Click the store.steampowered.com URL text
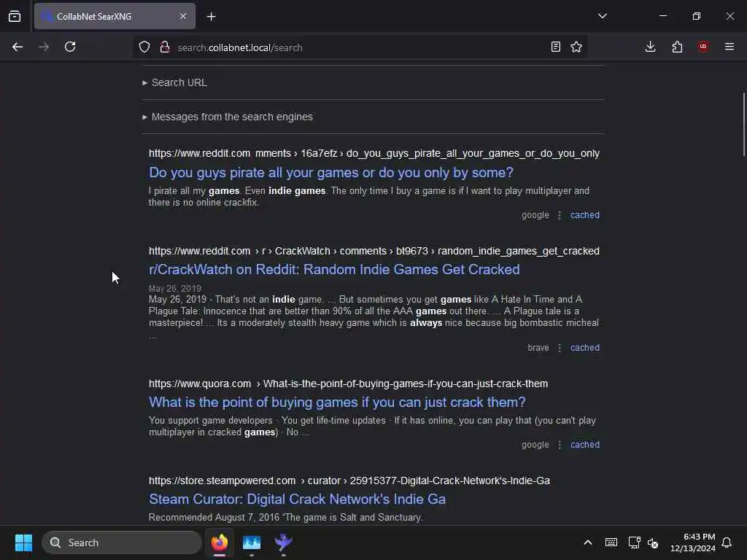This screenshot has height=560, width=747. point(349,481)
